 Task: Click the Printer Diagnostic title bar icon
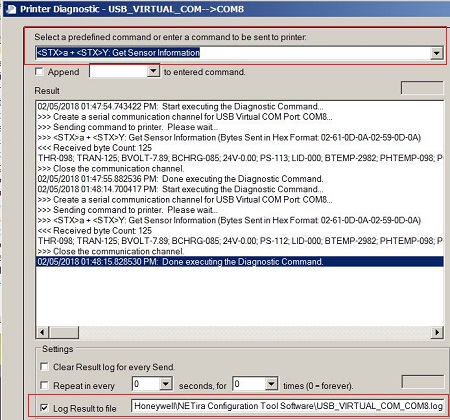[11, 9]
